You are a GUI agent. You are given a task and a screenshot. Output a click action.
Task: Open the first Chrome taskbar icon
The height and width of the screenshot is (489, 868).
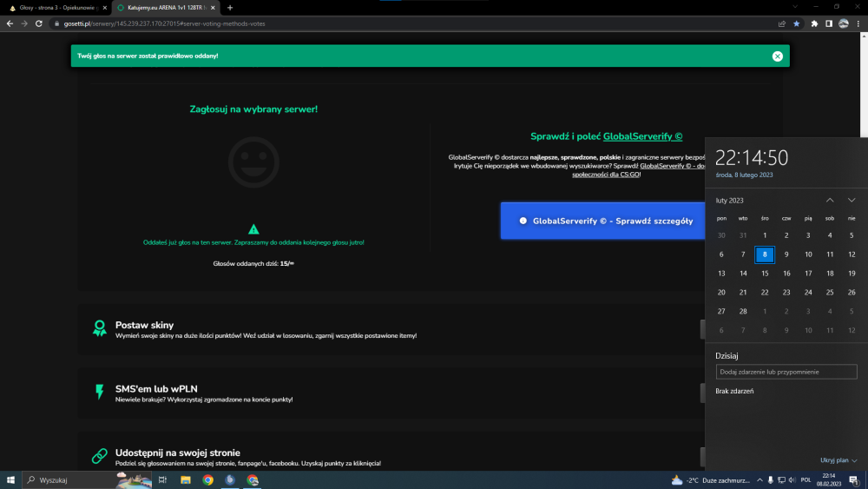click(x=208, y=480)
